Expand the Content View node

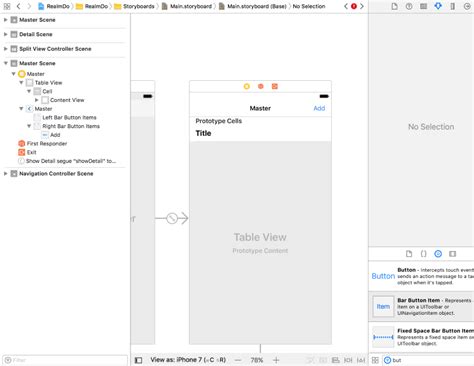pyautogui.click(x=37, y=100)
